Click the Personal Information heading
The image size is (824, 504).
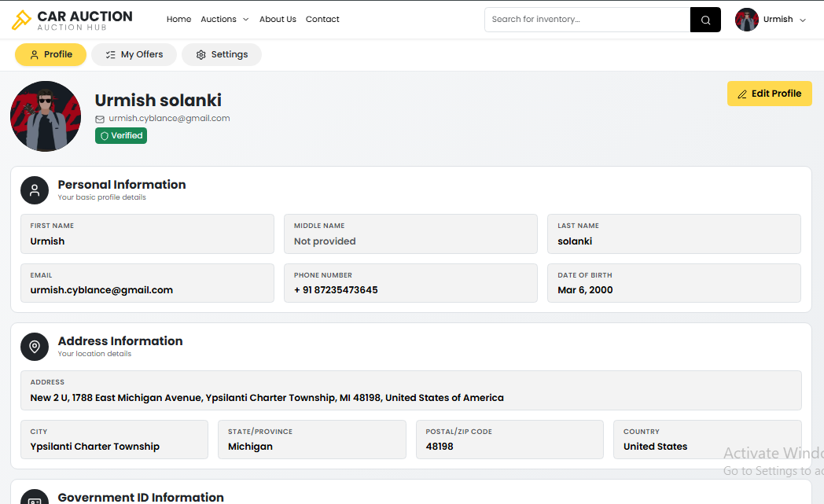point(122,185)
